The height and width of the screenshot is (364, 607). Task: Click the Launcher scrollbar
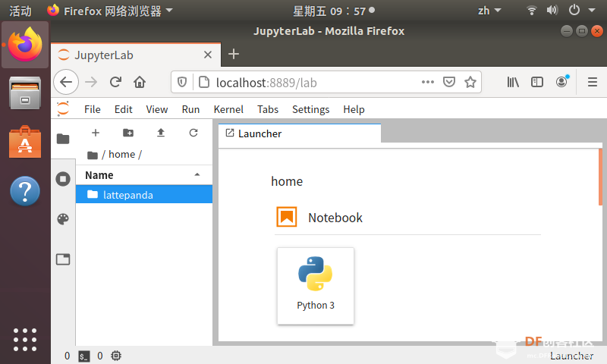(600, 177)
